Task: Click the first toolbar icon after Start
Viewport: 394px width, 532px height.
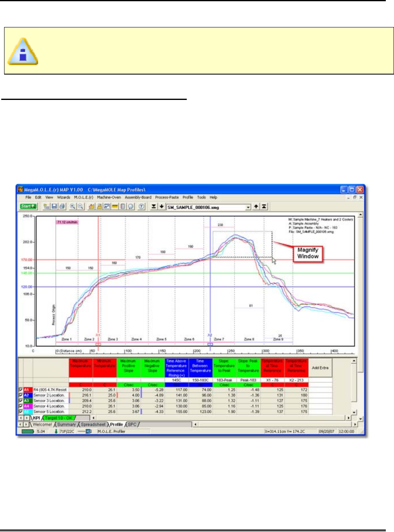Action: (x=47, y=207)
